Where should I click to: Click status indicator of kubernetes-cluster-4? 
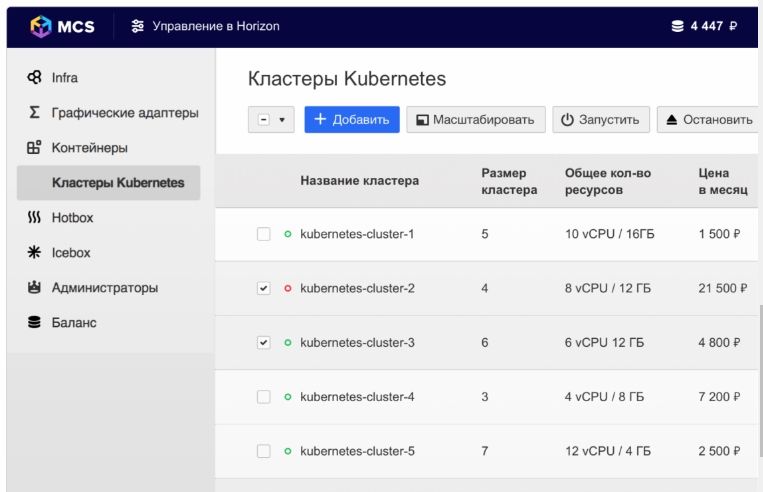click(x=288, y=397)
